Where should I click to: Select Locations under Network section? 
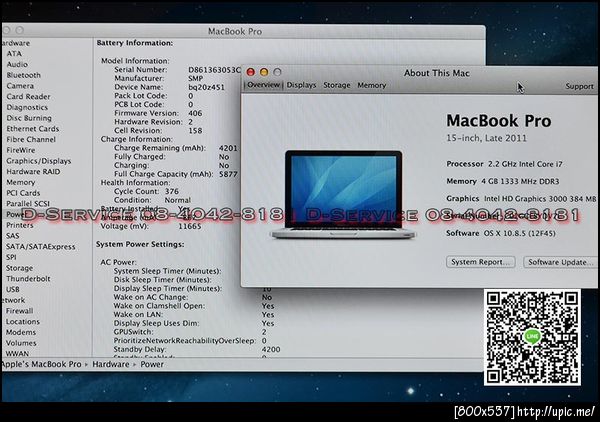(x=23, y=321)
